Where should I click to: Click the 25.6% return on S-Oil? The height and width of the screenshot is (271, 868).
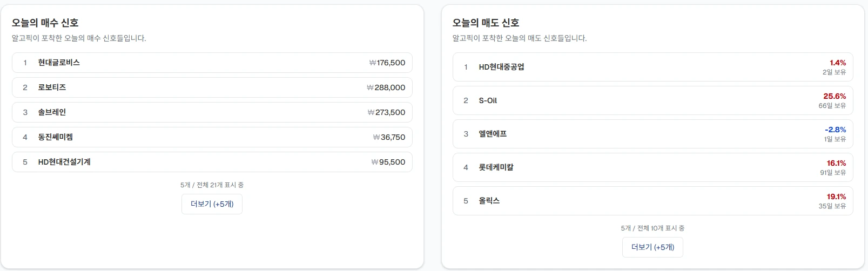coord(835,96)
